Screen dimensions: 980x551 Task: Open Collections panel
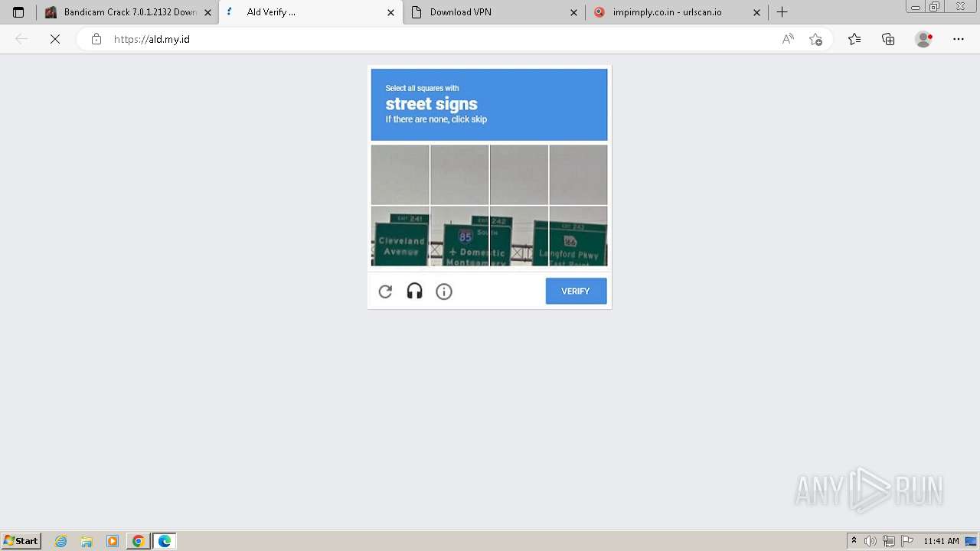888,39
